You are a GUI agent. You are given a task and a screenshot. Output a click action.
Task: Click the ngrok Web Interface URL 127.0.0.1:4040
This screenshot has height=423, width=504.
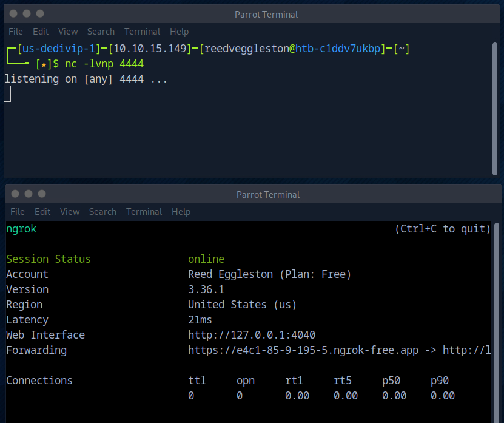(x=252, y=335)
